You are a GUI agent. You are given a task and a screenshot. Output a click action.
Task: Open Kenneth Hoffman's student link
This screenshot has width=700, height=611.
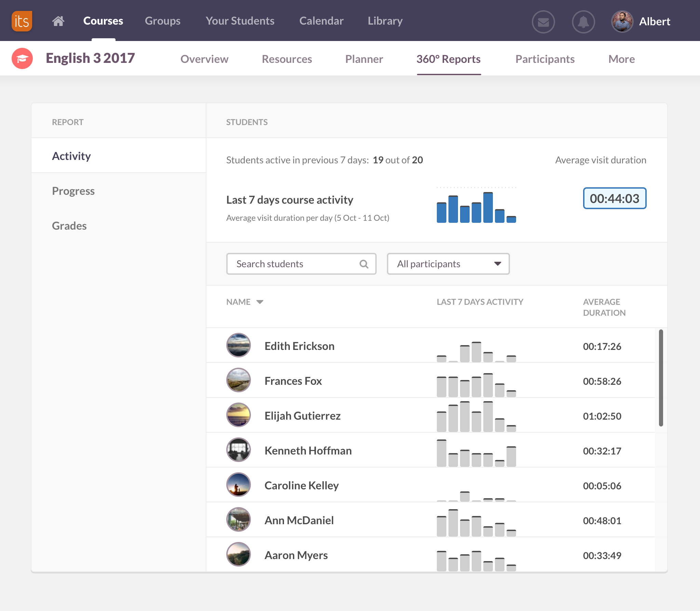click(x=308, y=450)
